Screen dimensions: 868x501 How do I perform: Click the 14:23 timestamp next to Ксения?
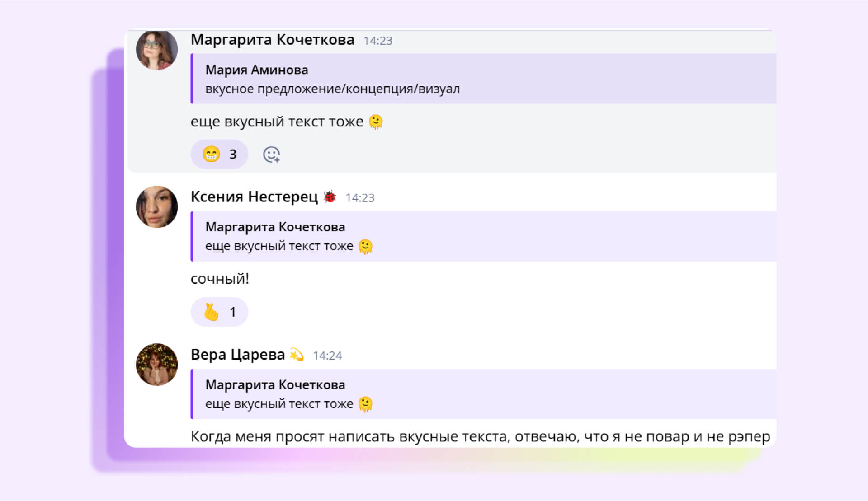[x=360, y=198]
